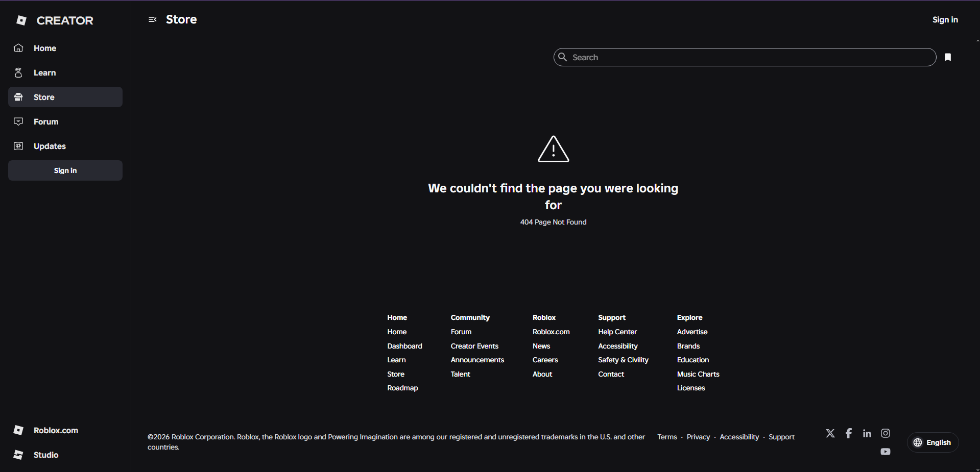Open the footer Brands link
The height and width of the screenshot is (472, 980).
click(688, 346)
